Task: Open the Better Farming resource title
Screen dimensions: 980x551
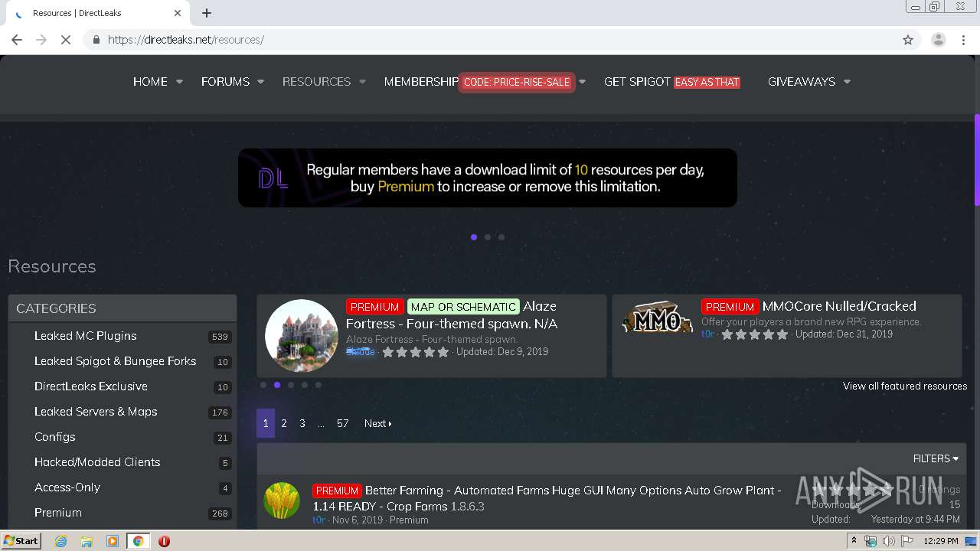Action: pyautogui.click(x=547, y=498)
